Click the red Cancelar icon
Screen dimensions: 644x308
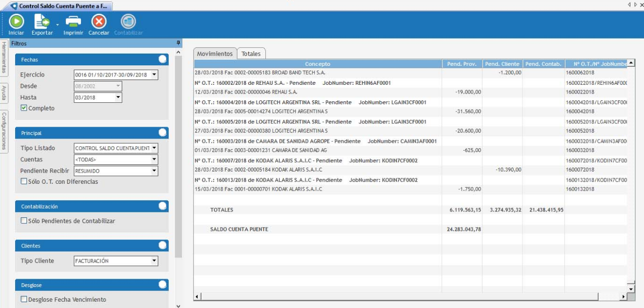[99, 21]
